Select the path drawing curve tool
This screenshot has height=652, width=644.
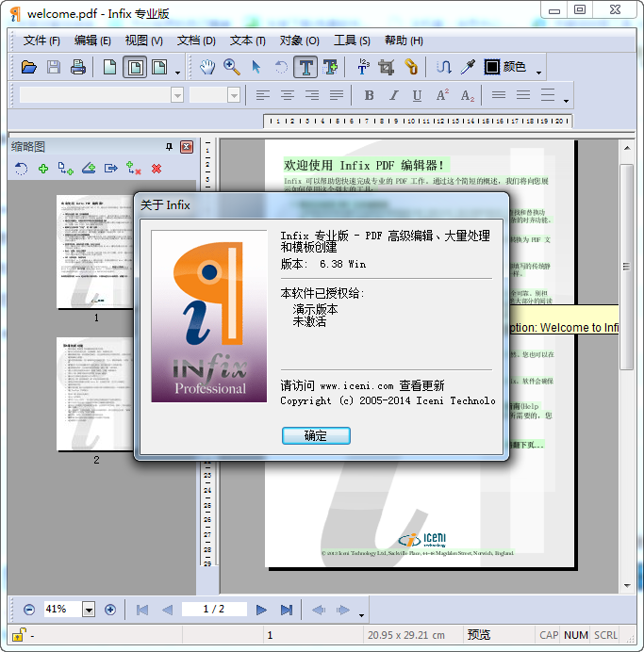point(444,67)
